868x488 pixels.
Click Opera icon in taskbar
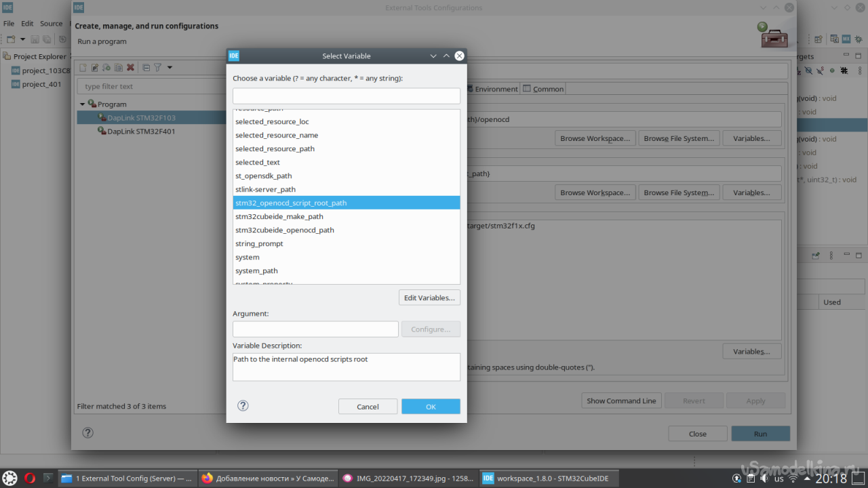pos(30,478)
